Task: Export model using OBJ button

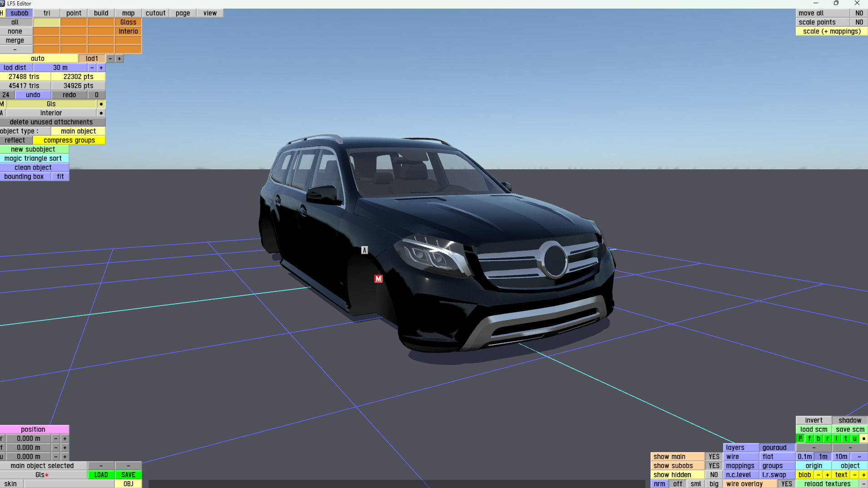Action: coord(128,484)
